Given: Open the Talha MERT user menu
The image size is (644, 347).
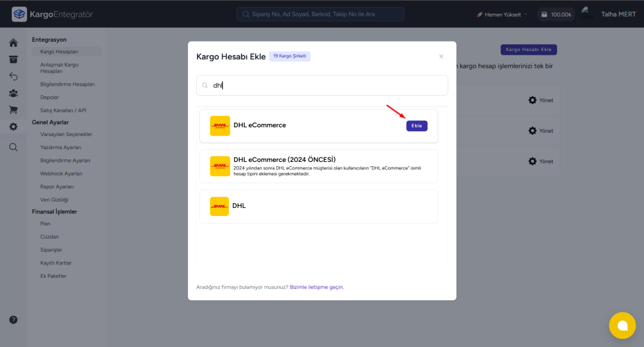Looking at the screenshot, I should [617, 14].
